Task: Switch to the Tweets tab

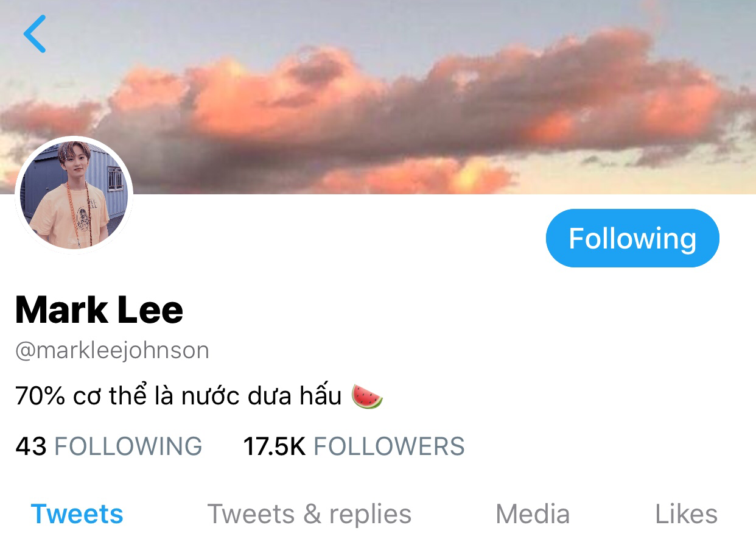Action: point(77,514)
